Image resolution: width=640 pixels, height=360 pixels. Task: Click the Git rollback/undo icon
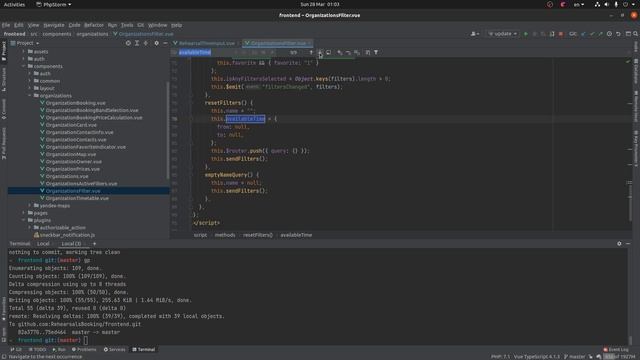618,34
